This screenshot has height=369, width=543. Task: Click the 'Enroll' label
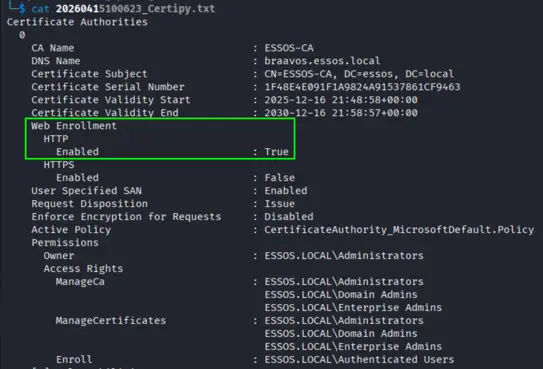[x=74, y=360]
